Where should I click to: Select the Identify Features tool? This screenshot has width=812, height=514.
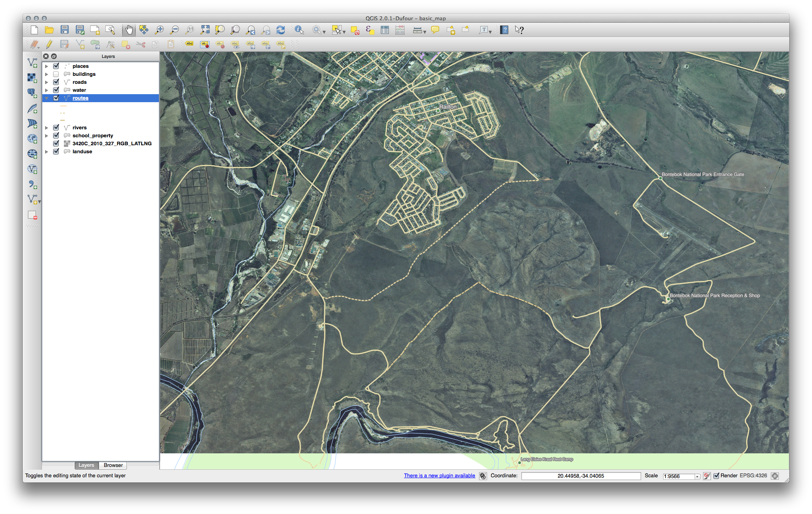coord(299,30)
